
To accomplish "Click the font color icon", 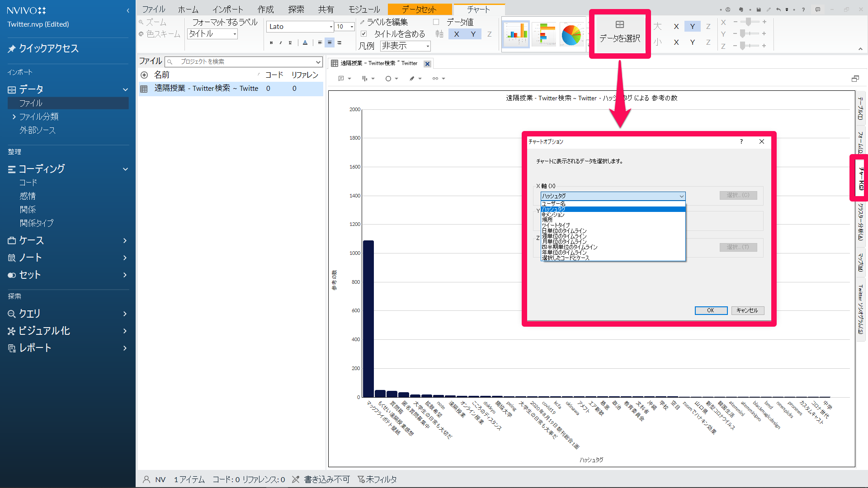I will 305,42.
